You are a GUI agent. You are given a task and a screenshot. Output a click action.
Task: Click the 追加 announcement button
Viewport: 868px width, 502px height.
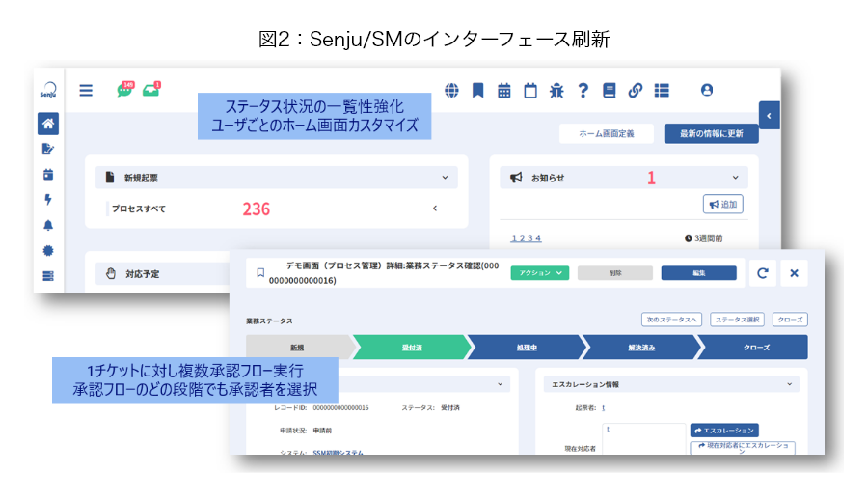723,204
